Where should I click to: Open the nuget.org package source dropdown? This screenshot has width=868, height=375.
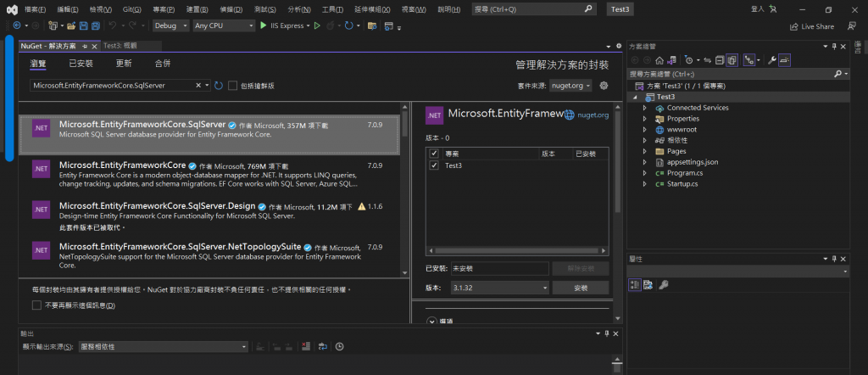coord(570,86)
